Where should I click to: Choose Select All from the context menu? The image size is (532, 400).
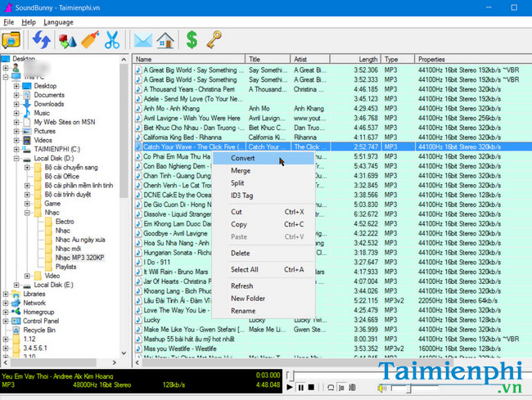pyautogui.click(x=264, y=269)
